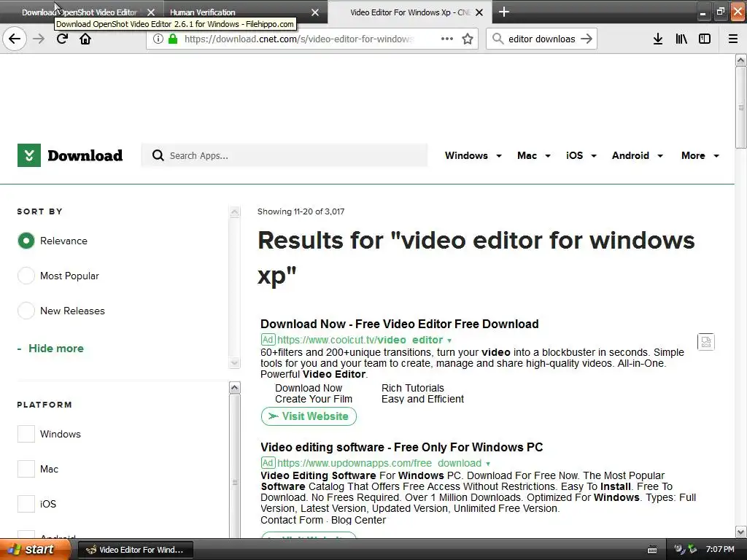Click the Showing 11-20 of 3,017 text
This screenshot has width=747, height=560.
(x=301, y=211)
